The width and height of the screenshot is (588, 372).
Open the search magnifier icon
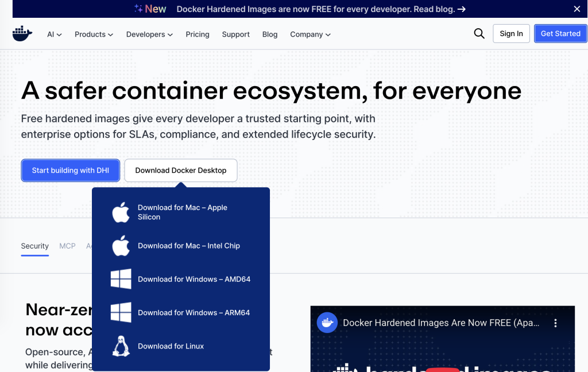pyautogui.click(x=479, y=34)
